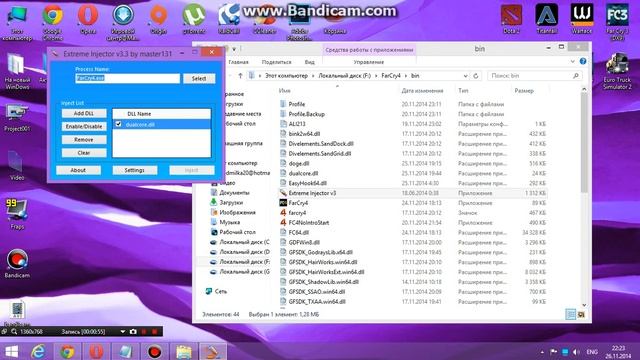The height and width of the screenshot is (360, 640).
Task: Click FarCry4 breadcrumb in address bar
Action: click(x=391, y=76)
